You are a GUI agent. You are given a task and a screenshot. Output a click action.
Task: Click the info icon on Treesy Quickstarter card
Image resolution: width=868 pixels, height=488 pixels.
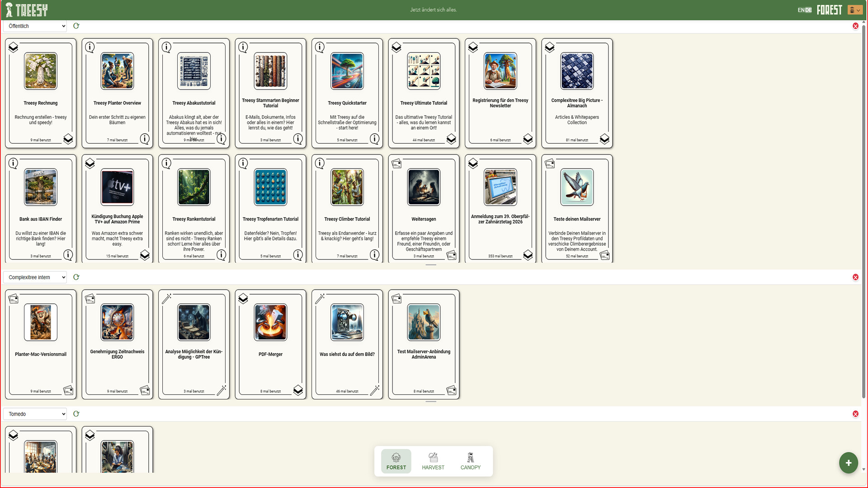coord(320,47)
